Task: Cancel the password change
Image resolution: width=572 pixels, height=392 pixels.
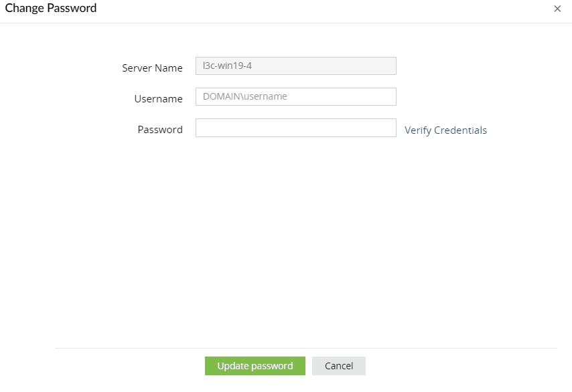Action: point(338,366)
